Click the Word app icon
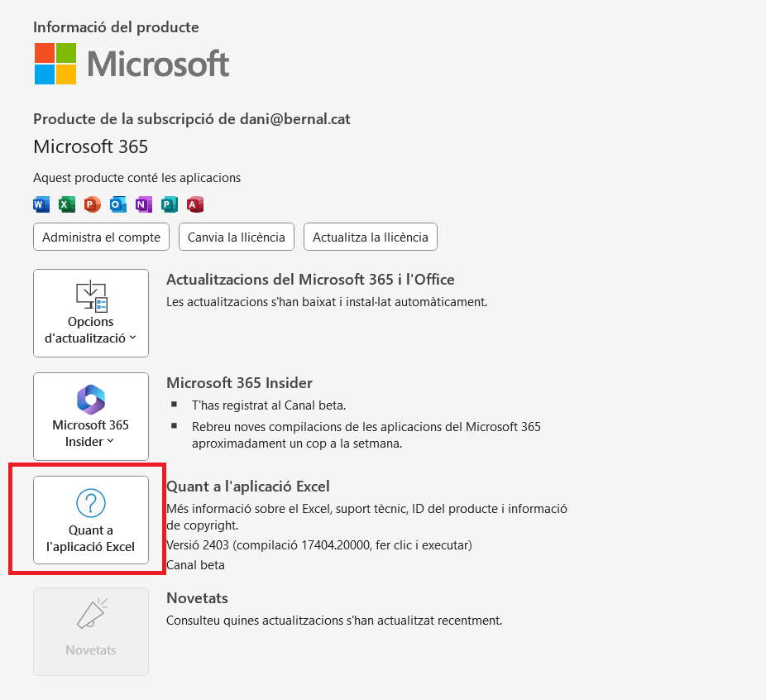766x700 pixels. [x=41, y=204]
